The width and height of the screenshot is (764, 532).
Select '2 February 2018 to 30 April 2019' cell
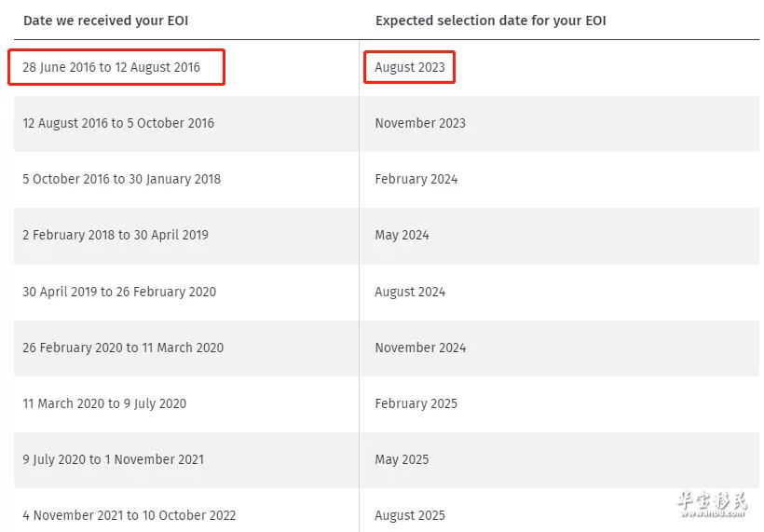116,236
